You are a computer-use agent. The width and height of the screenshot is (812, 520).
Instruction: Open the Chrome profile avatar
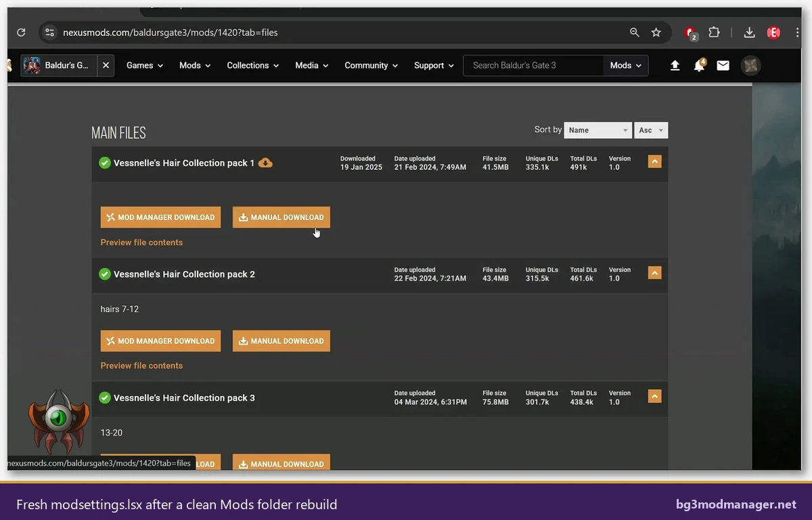[773, 32]
